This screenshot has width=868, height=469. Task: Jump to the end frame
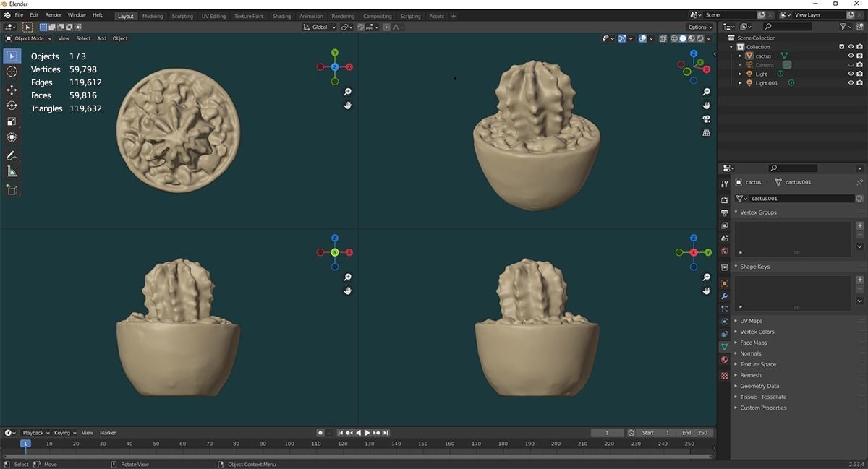pyautogui.click(x=386, y=433)
